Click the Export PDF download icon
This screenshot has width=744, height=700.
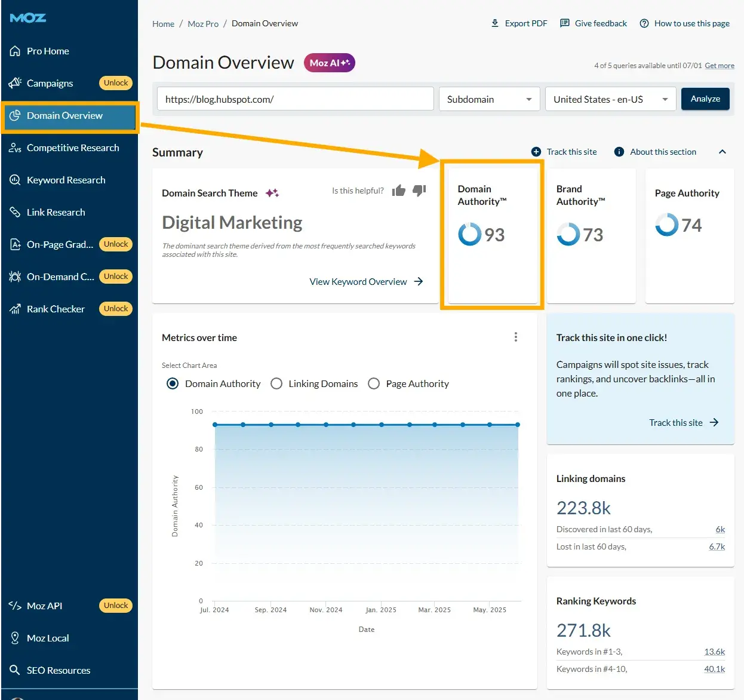pos(494,23)
